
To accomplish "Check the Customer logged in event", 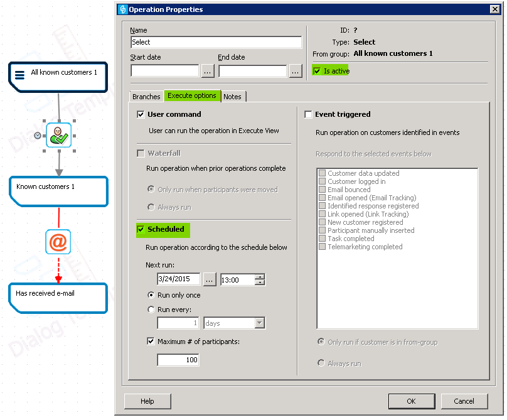I will 322,181.
